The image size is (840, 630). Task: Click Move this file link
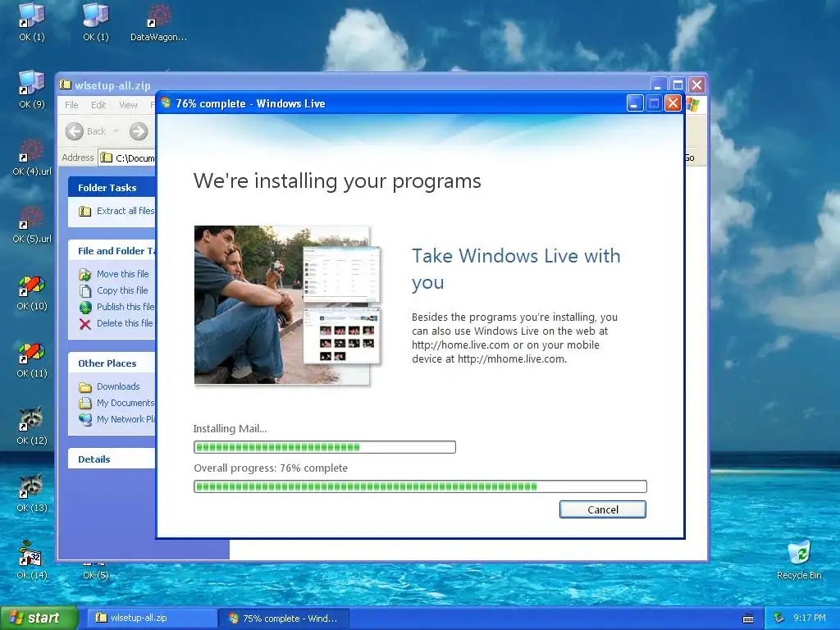[123, 274]
